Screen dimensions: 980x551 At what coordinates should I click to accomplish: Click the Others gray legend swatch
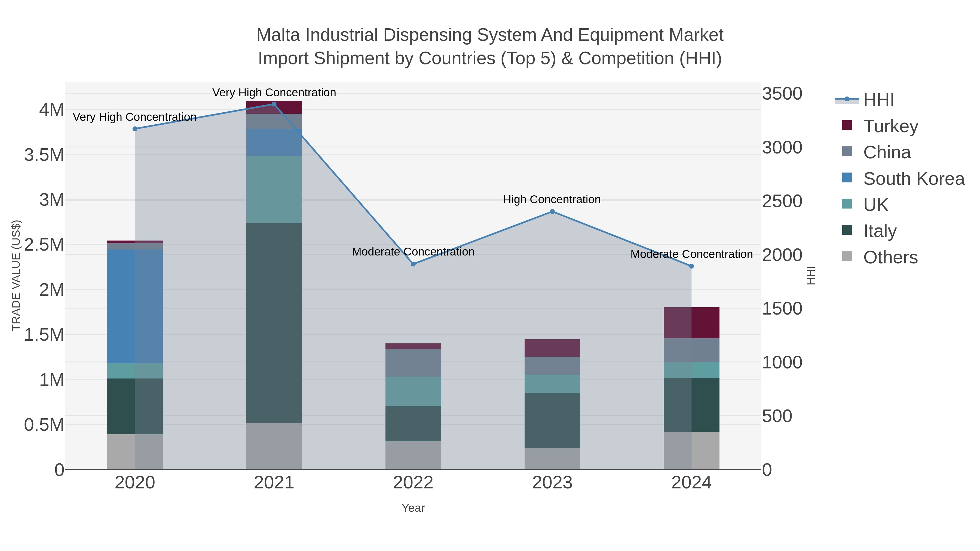(847, 256)
